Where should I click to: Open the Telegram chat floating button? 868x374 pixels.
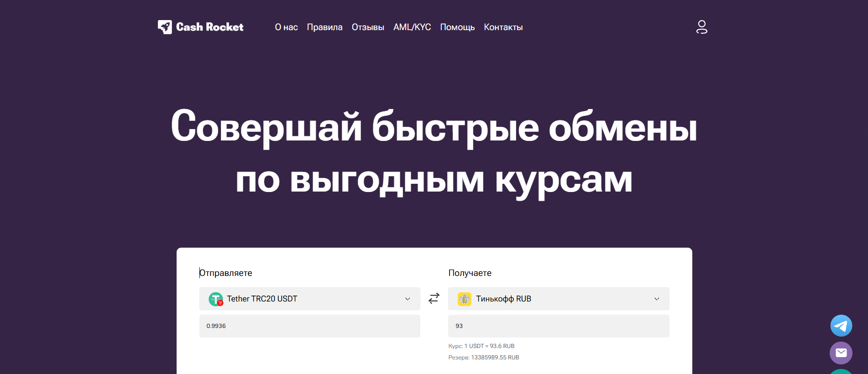[841, 326]
